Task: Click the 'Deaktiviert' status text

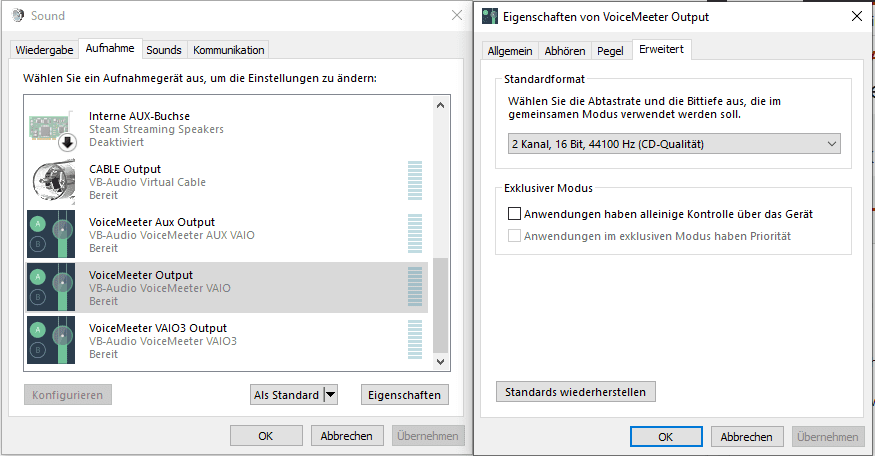Action: pyautogui.click(x=117, y=142)
